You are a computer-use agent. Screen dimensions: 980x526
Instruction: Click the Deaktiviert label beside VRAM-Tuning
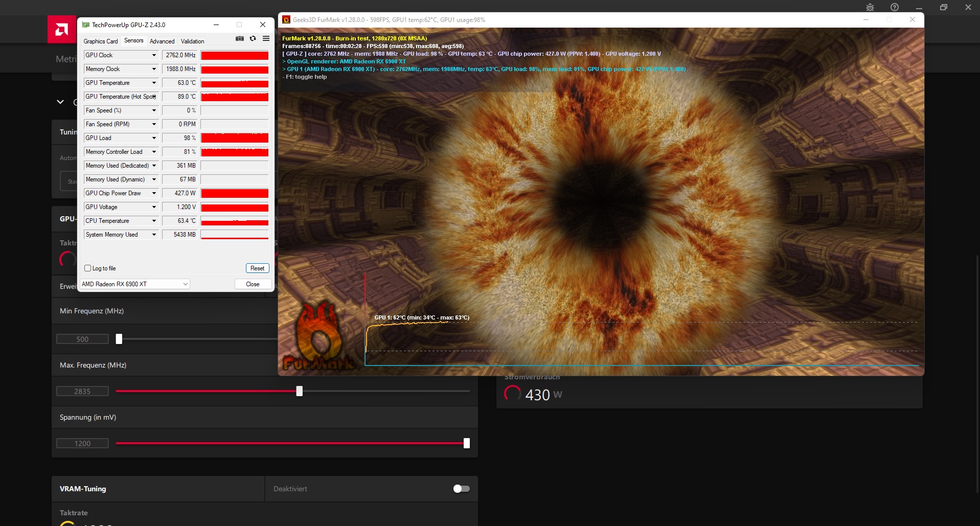coord(290,489)
